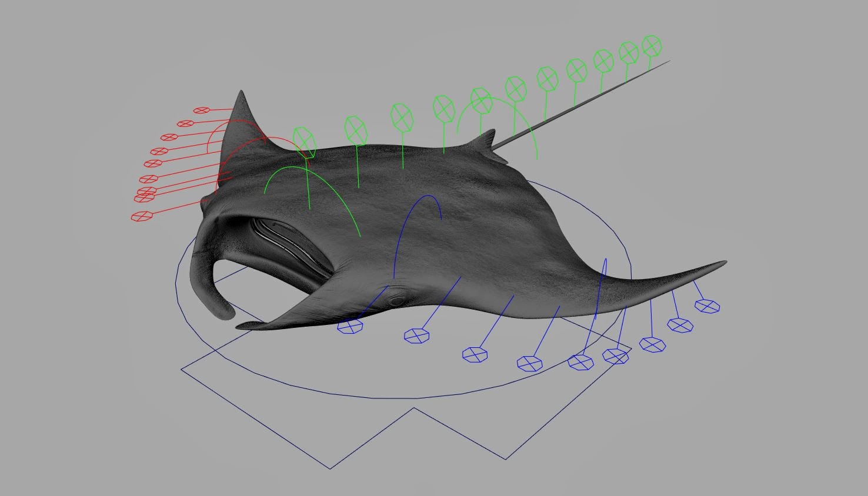
Task: Select the leftmost blue circle control
Action: [x=350, y=326]
